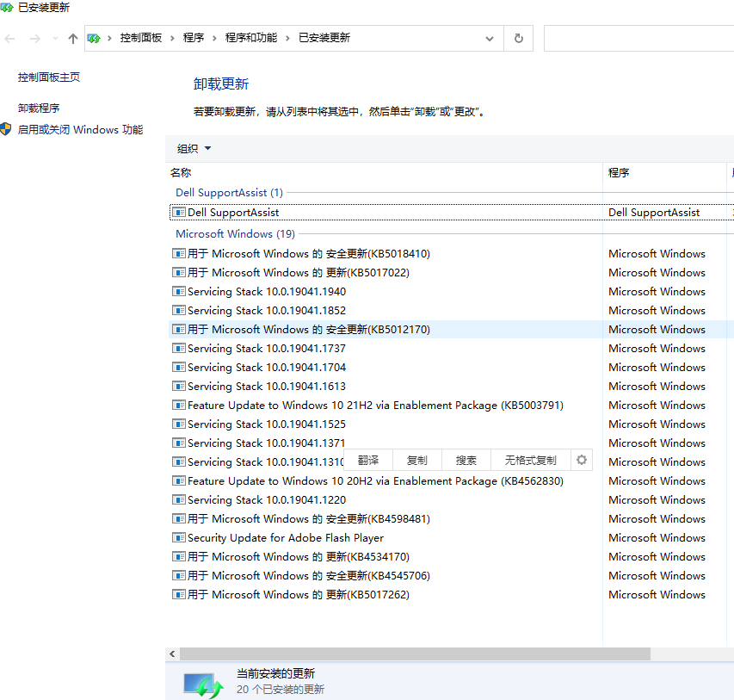Viewport: 734px width, 700px height.
Task: Click the Up one level arrow
Action: (72, 39)
